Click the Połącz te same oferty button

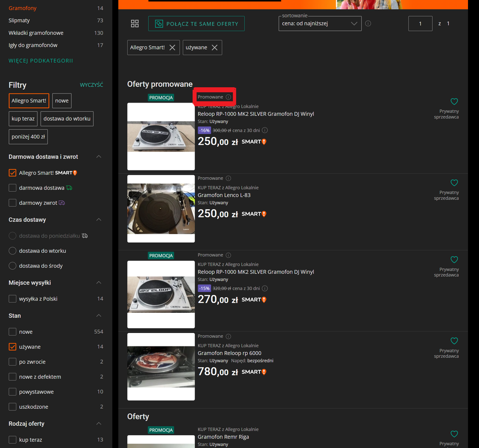point(196,24)
